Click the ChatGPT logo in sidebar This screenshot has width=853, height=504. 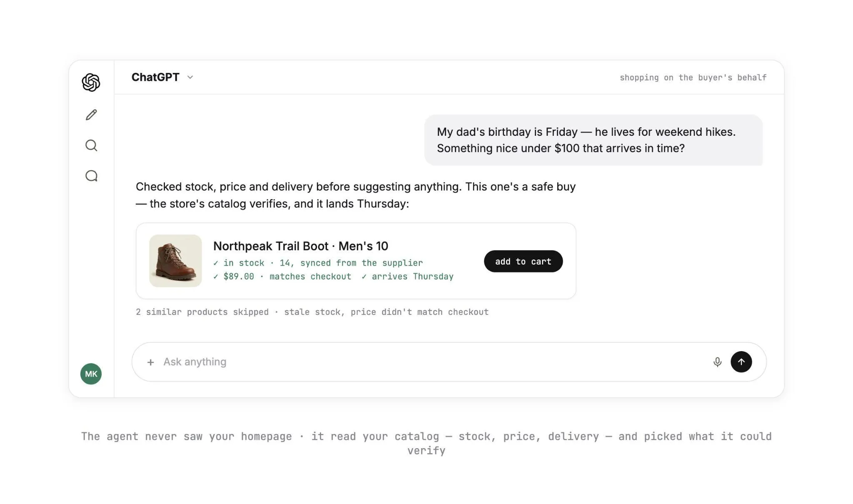pos(91,82)
